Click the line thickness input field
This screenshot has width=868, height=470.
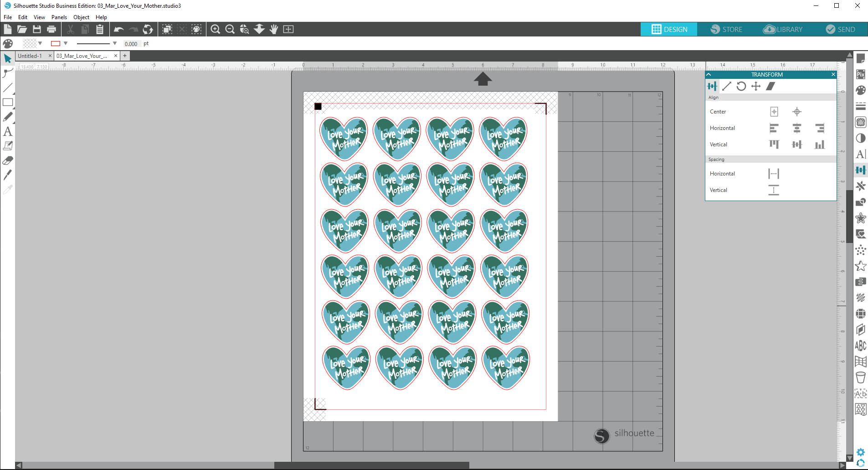[x=131, y=44]
